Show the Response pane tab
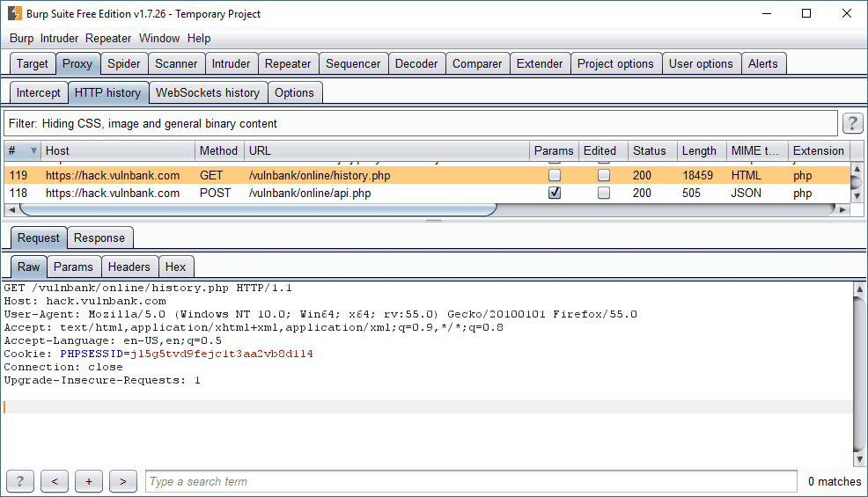The width and height of the screenshot is (868, 497). 99,238
